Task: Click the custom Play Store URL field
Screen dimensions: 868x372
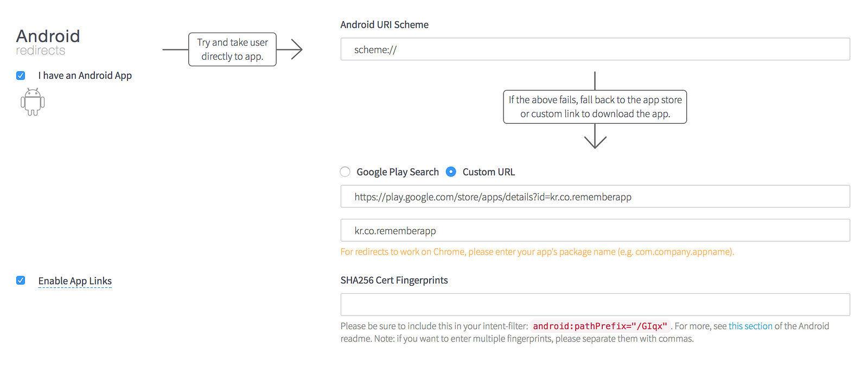Action: (x=595, y=197)
